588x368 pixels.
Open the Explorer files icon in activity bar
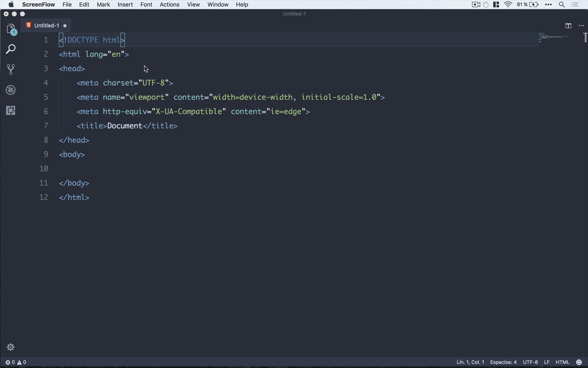[11, 29]
